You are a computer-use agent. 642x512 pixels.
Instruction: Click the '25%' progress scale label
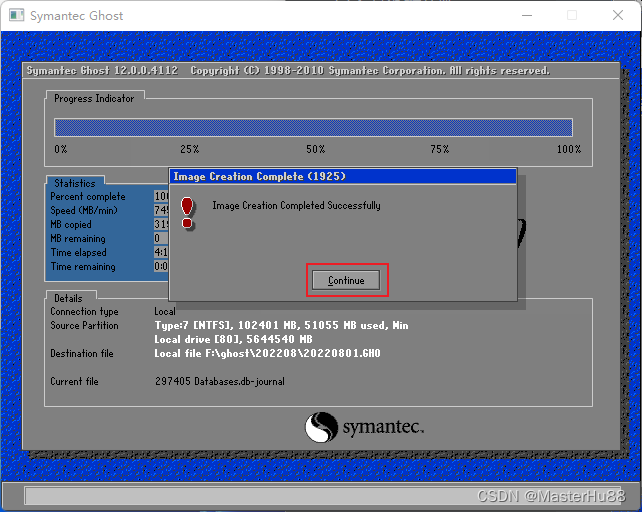coord(190,149)
